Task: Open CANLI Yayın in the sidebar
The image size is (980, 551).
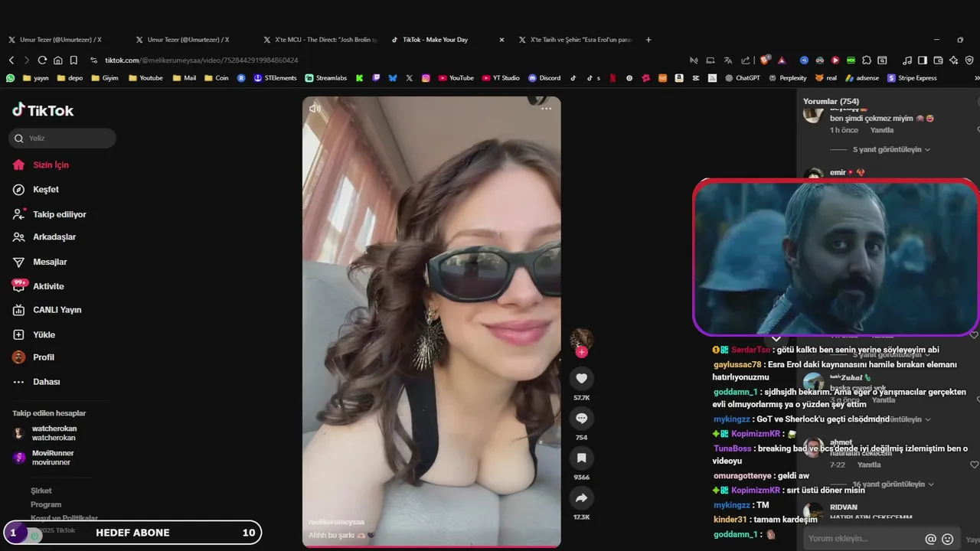Action: click(x=47, y=309)
